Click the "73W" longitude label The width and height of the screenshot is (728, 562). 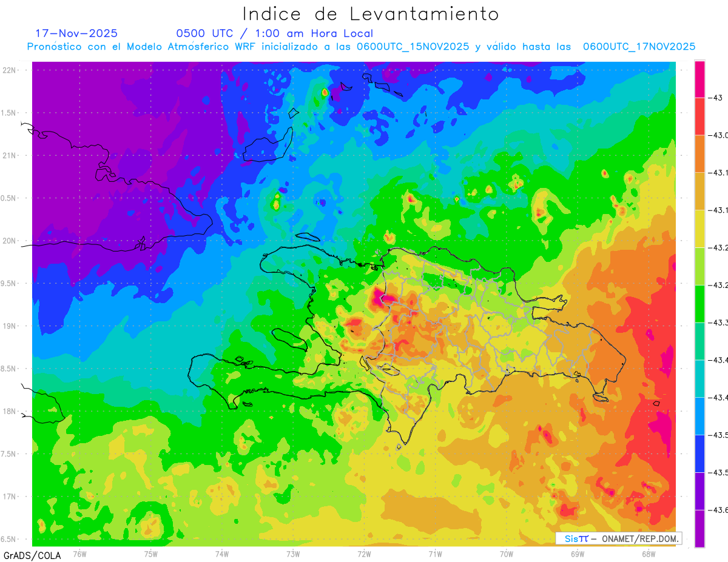(x=293, y=554)
